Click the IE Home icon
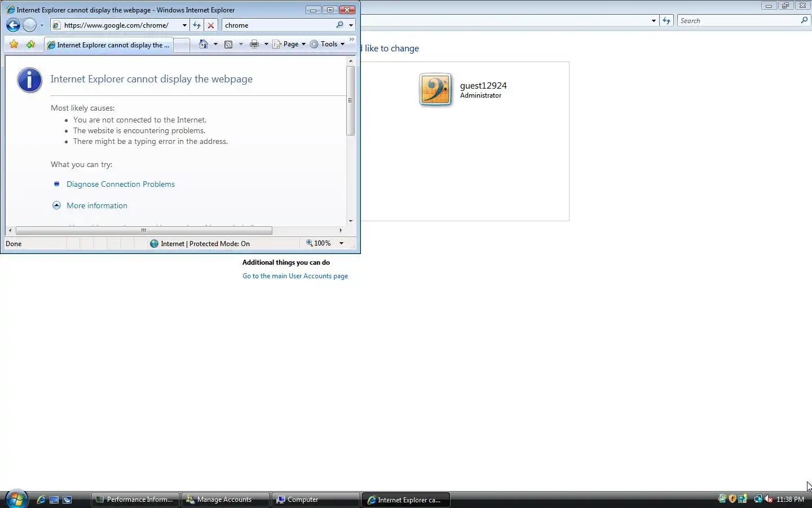The image size is (812, 508). (204, 44)
